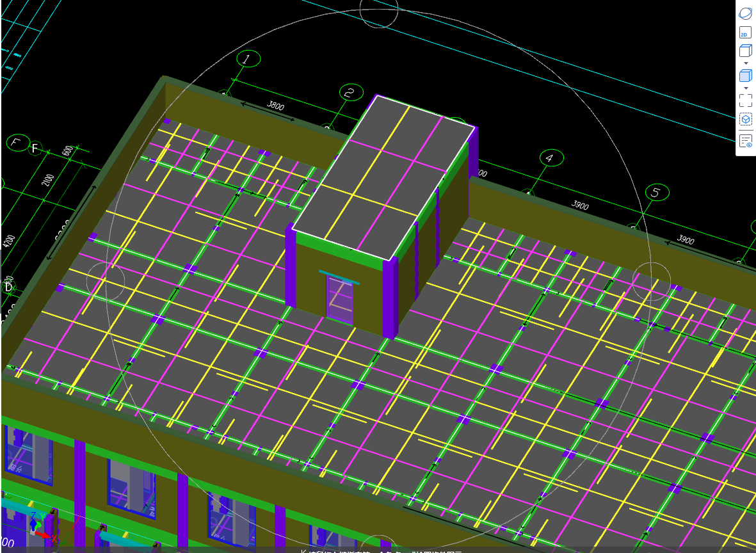Open the dropdown under the wireframe cube
The width and height of the screenshot is (756, 553).
pyautogui.click(x=746, y=63)
